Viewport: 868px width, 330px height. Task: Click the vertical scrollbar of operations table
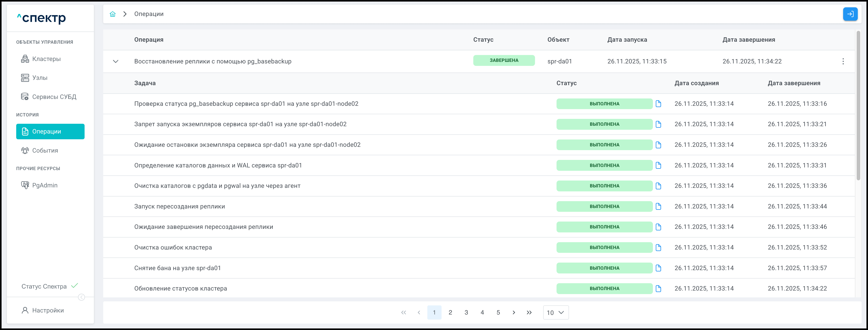858,108
